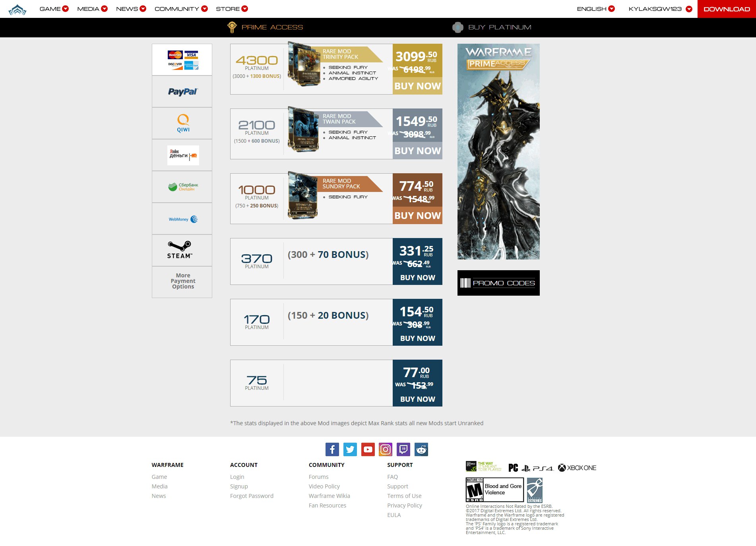Open footer Signup link
This screenshot has width=756, height=546.
(239, 486)
